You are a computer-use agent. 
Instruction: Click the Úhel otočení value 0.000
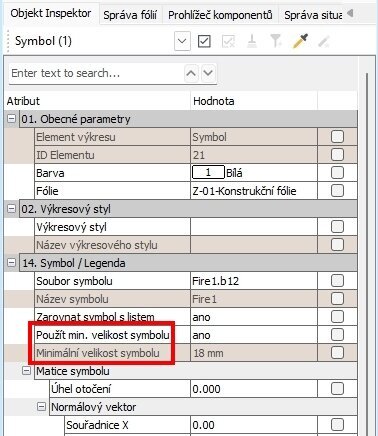206,389
